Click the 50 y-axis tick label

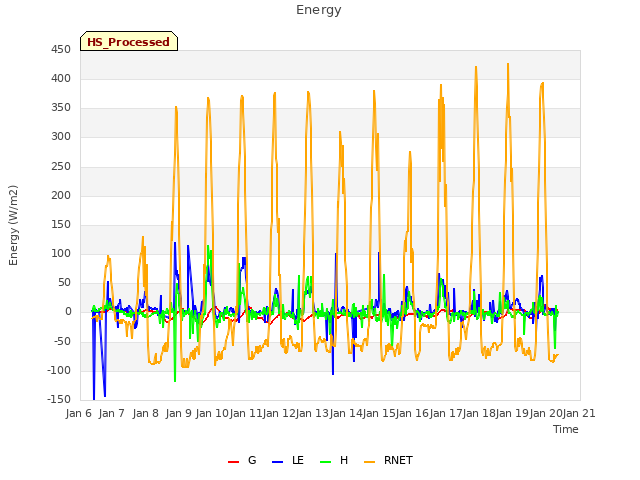pyautogui.click(x=64, y=282)
